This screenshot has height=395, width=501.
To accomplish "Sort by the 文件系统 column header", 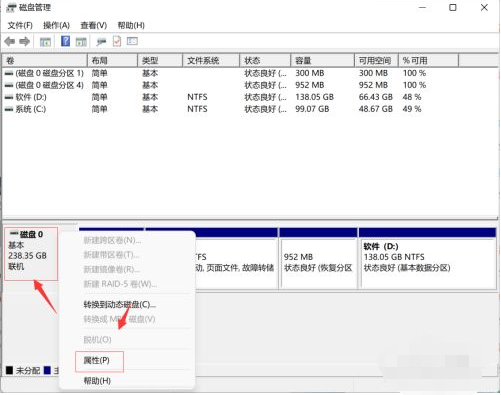I will point(211,61).
